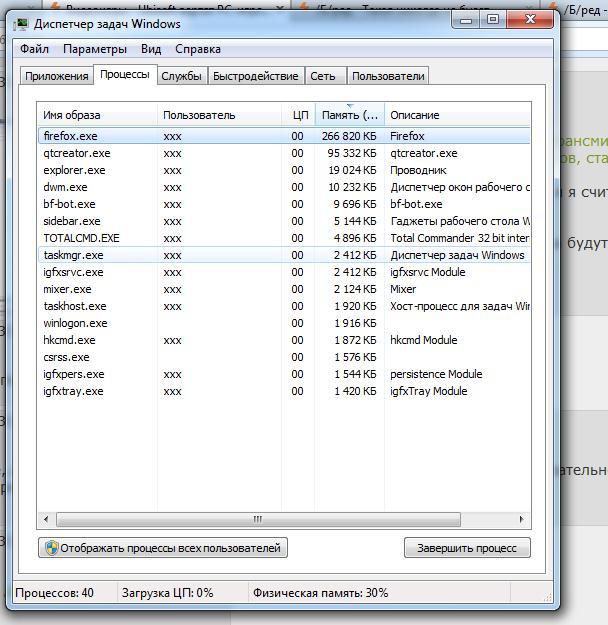Sort by Пользователь column header
This screenshot has width=608, height=625.
[219, 115]
